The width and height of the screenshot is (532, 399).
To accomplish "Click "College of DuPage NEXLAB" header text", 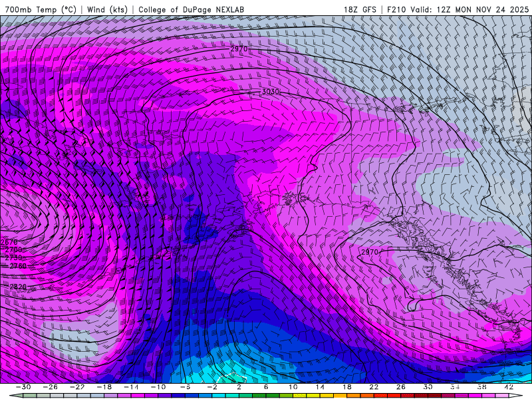I will pos(191,9).
